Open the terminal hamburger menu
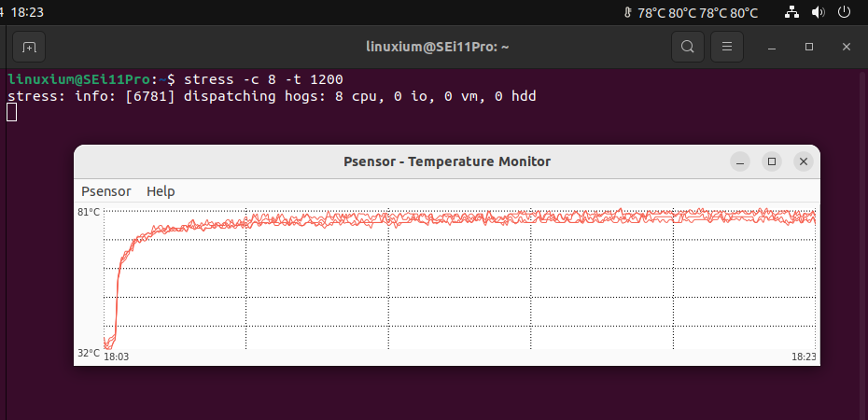Screen dimensions: 868x420 coord(727,47)
